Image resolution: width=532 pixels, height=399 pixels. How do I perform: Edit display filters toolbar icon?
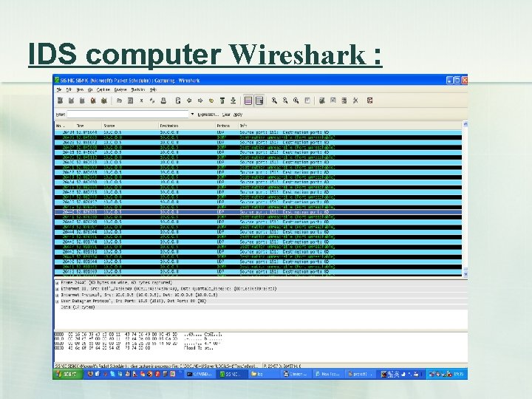(x=333, y=100)
